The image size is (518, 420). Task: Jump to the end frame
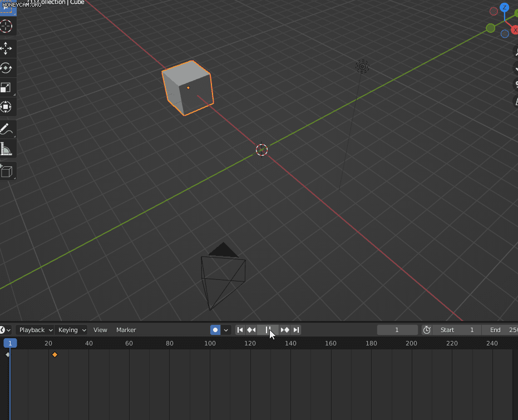[x=296, y=330]
